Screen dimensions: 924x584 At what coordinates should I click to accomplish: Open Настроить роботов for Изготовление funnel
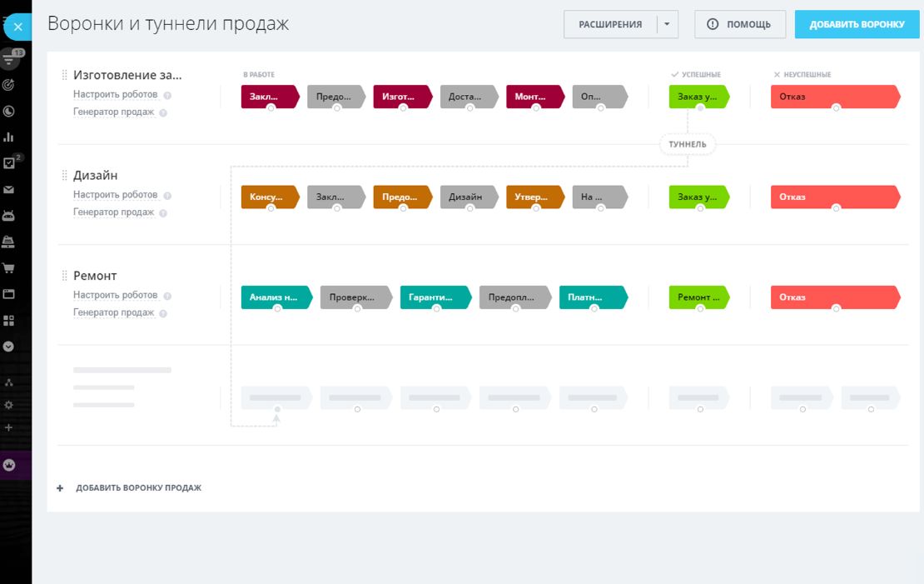(116, 94)
